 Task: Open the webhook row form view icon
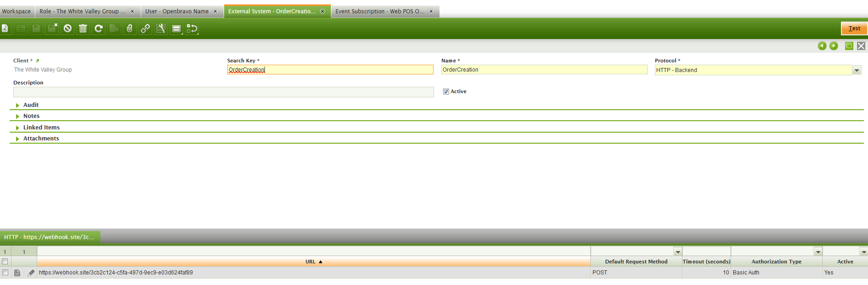point(17,273)
